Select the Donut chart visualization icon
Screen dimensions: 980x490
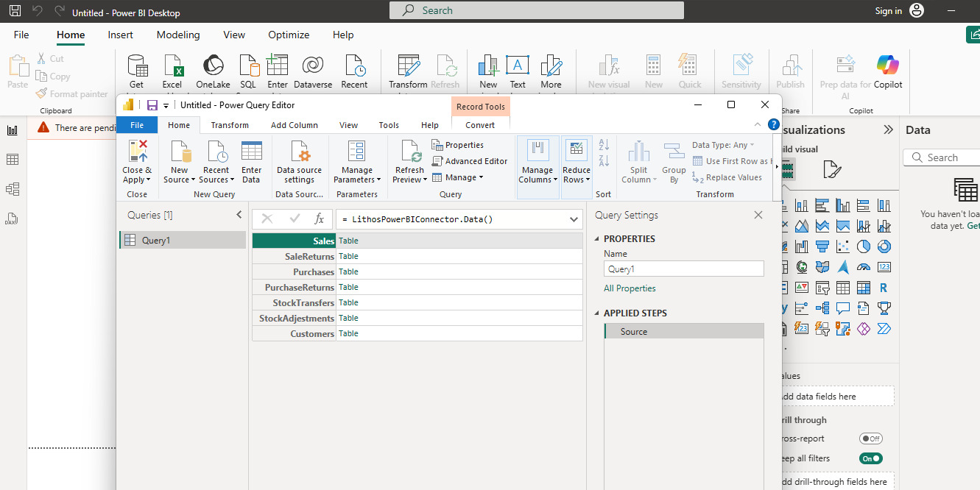pos(884,246)
